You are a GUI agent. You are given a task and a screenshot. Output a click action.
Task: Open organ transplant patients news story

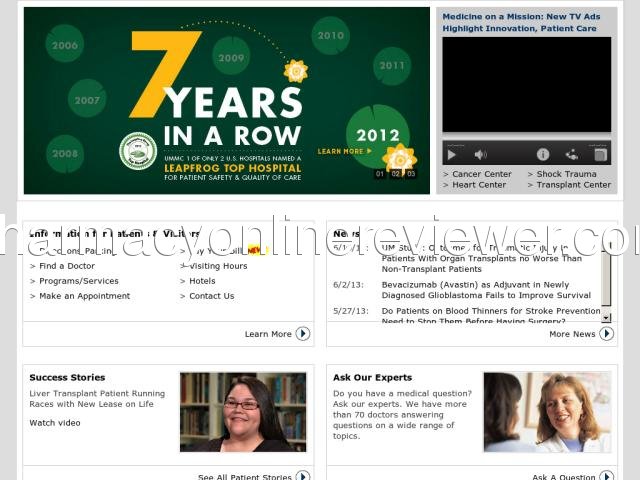point(482,258)
